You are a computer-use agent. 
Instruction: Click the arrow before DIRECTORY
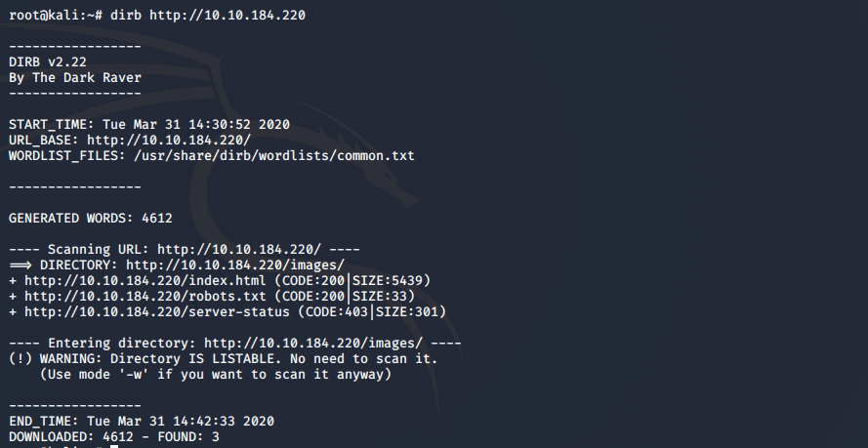[20, 265]
